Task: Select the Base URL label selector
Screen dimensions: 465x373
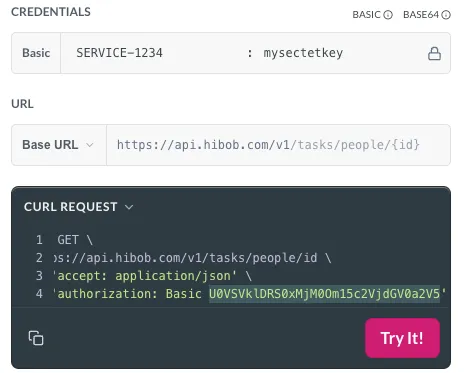Action: point(59,145)
